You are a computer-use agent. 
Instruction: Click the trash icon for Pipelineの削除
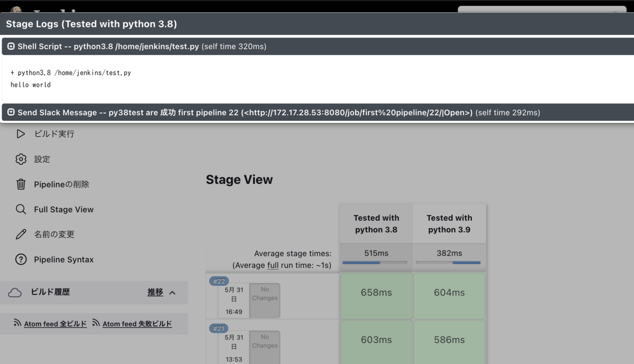click(x=21, y=184)
